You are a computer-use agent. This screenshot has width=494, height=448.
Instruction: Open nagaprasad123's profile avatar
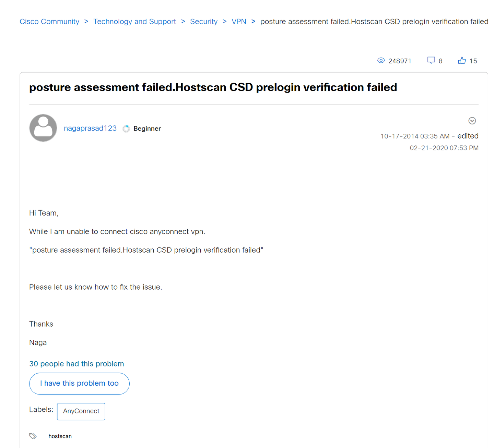[43, 128]
